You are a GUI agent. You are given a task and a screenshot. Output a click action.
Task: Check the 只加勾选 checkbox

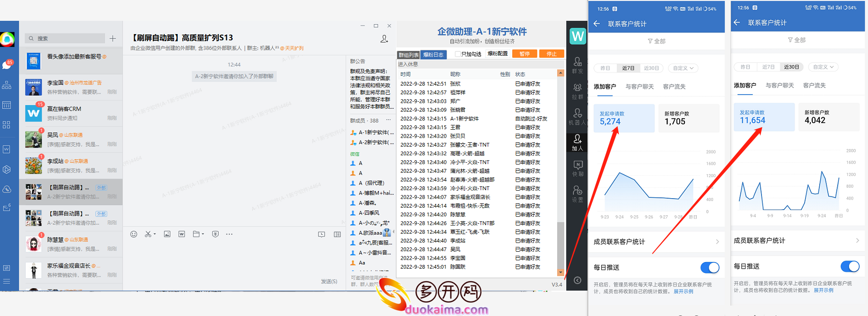point(457,54)
